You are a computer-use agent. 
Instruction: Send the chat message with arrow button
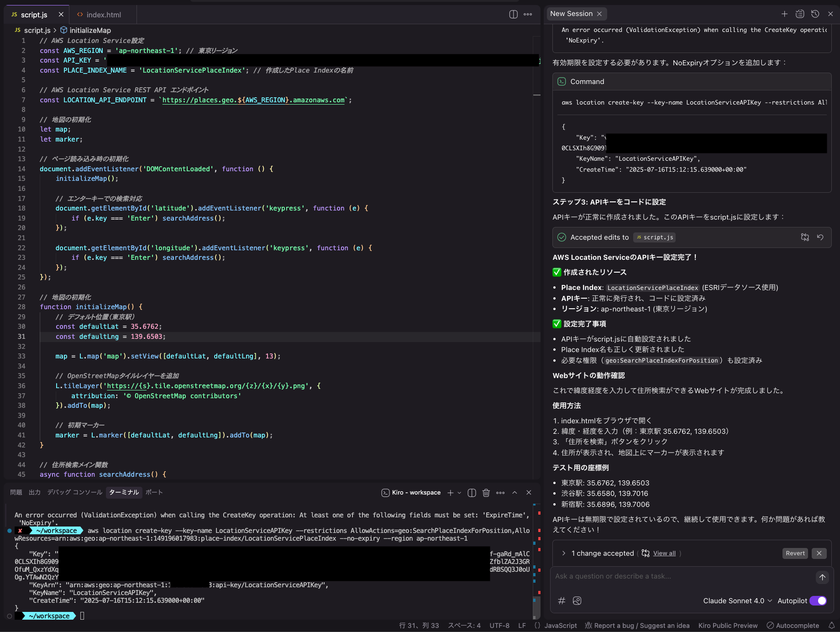pyautogui.click(x=822, y=577)
